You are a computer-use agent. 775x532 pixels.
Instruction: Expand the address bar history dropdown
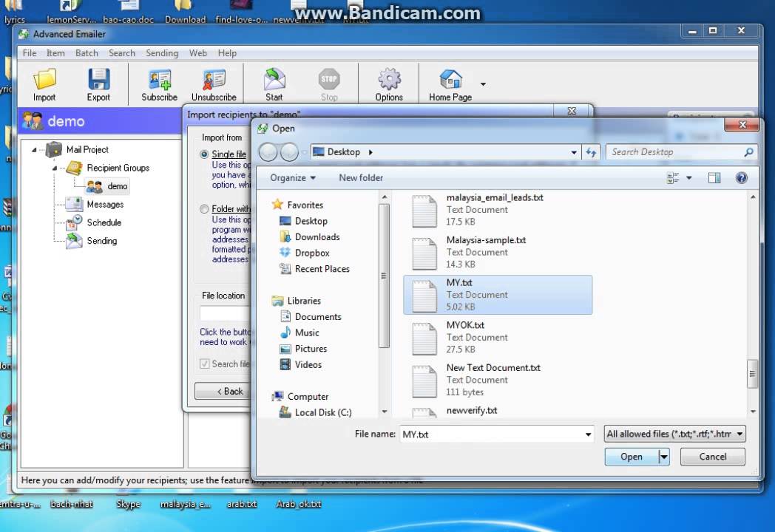(573, 152)
